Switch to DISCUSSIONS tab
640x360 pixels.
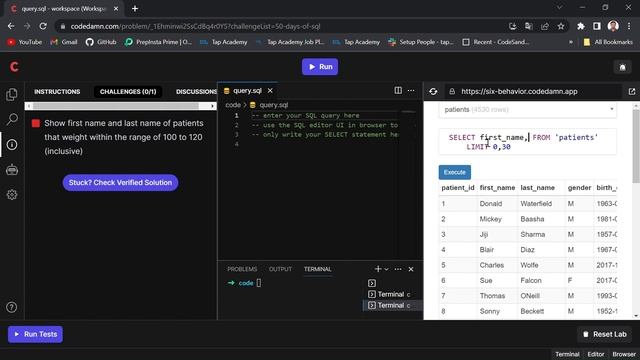(196, 91)
